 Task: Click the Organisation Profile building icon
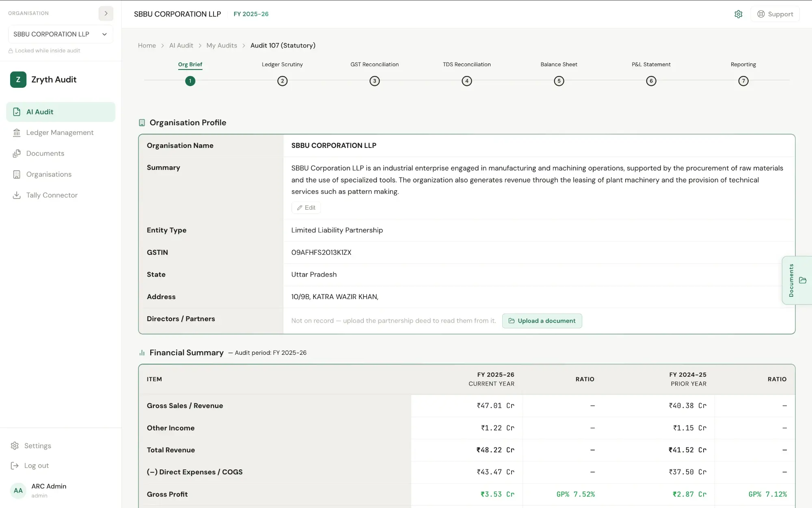pyautogui.click(x=142, y=123)
